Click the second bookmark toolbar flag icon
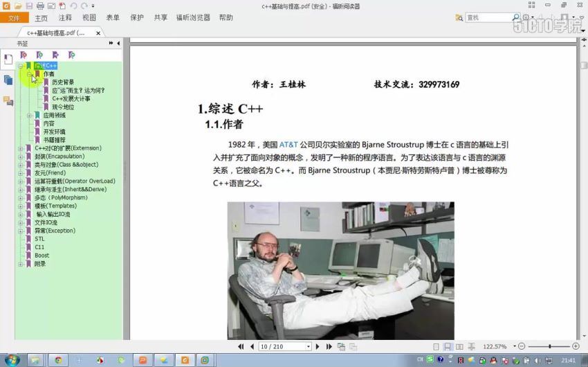Viewport: 588px width, 367px height. pos(39,55)
